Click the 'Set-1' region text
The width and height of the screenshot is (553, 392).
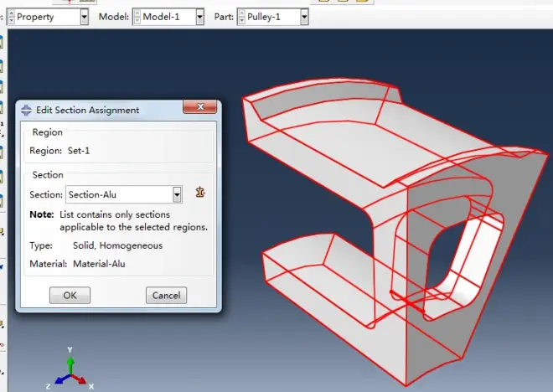click(x=79, y=151)
